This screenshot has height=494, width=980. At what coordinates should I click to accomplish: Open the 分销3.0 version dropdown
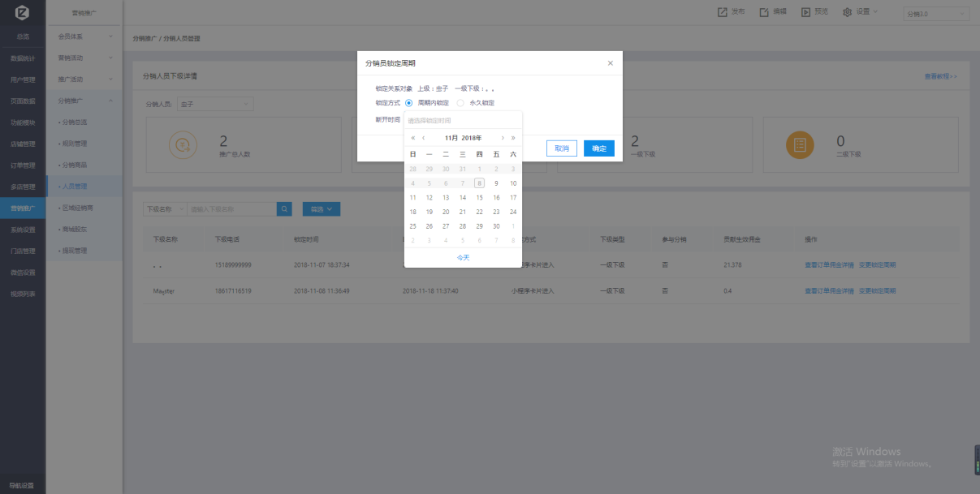(935, 14)
